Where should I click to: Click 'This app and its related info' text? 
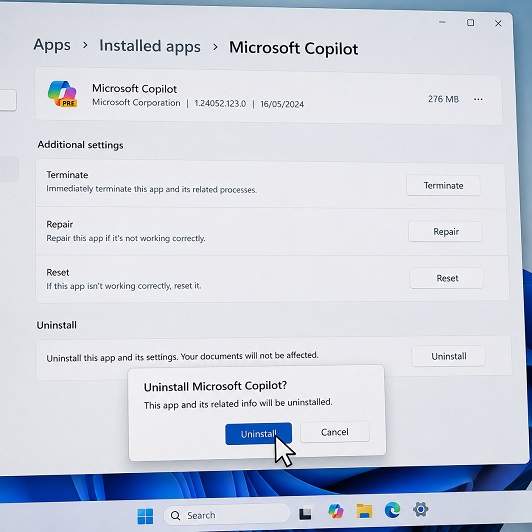tap(238, 403)
